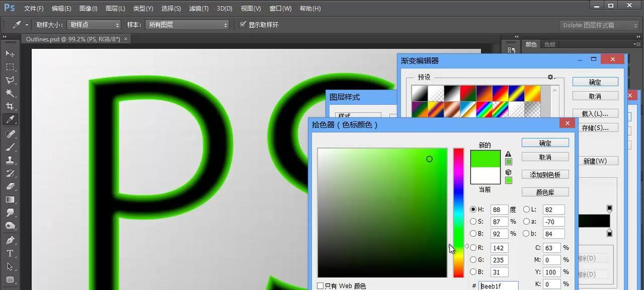Image resolution: width=644 pixels, height=290 pixels.
Task: Select the Lab a radio button
Action: pyautogui.click(x=526, y=222)
